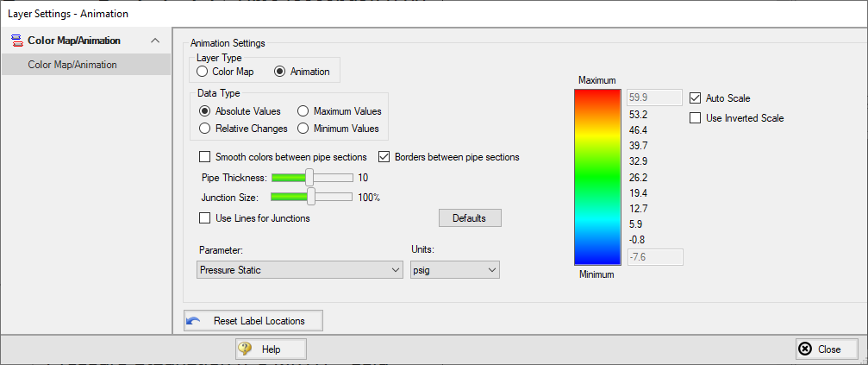Image resolution: width=868 pixels, height=365 pixels.
Task: Select Color Map/Animation item in sidebar
Action: (x=72, y=65)
